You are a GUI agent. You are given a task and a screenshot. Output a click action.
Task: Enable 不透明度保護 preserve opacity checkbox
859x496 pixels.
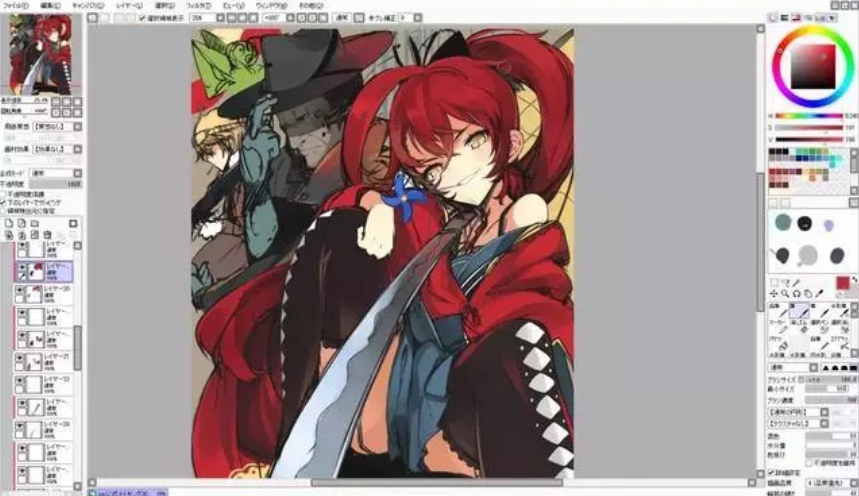[x=4, y=194]
